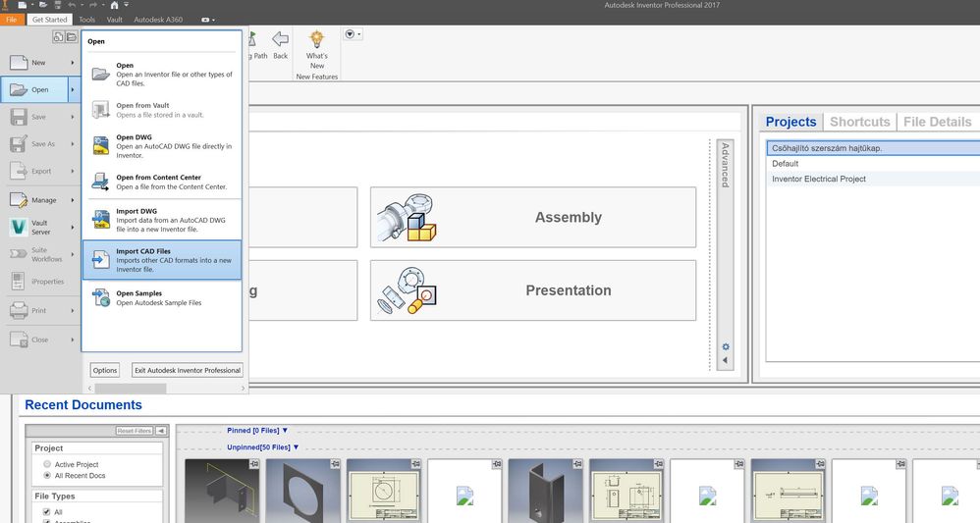Click the Suite Workflows icon
Screen dimensions: 980x523
pyautogui.click(x=19, y=254)
